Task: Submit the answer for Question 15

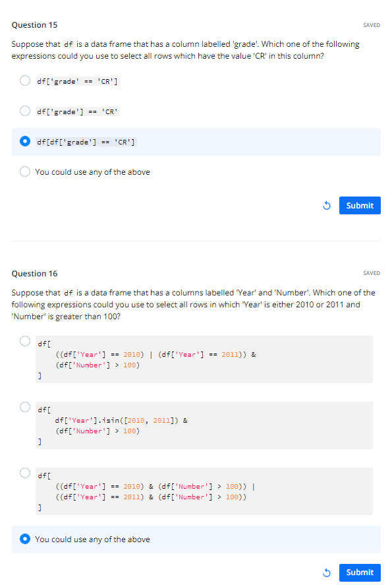Action: coord(360,206)
